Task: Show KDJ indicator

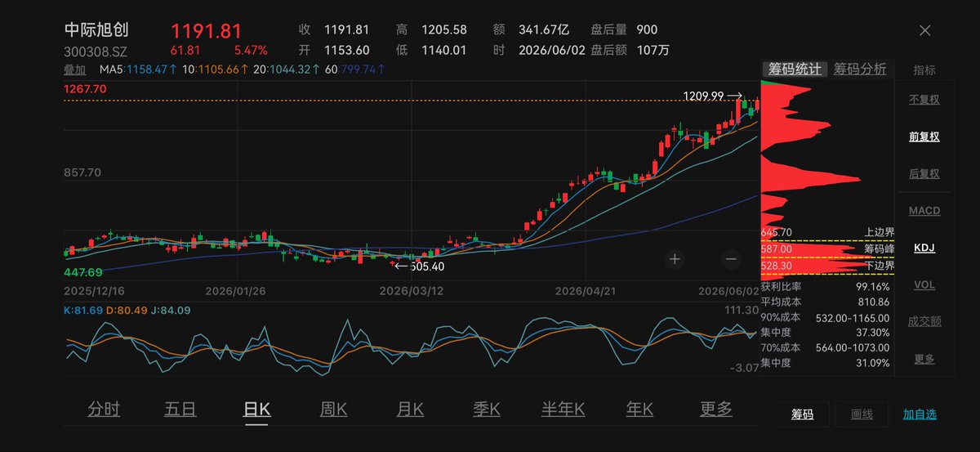Action: pos(924,248)
